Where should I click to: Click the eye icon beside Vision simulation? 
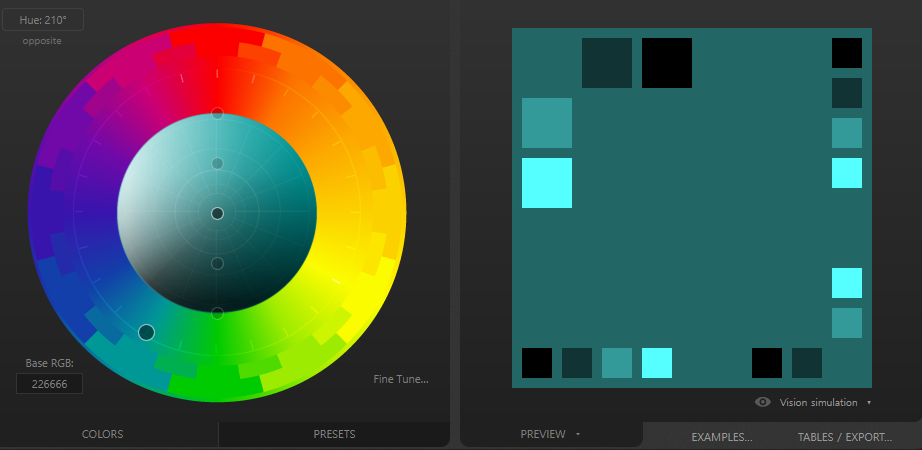point(763,402)
